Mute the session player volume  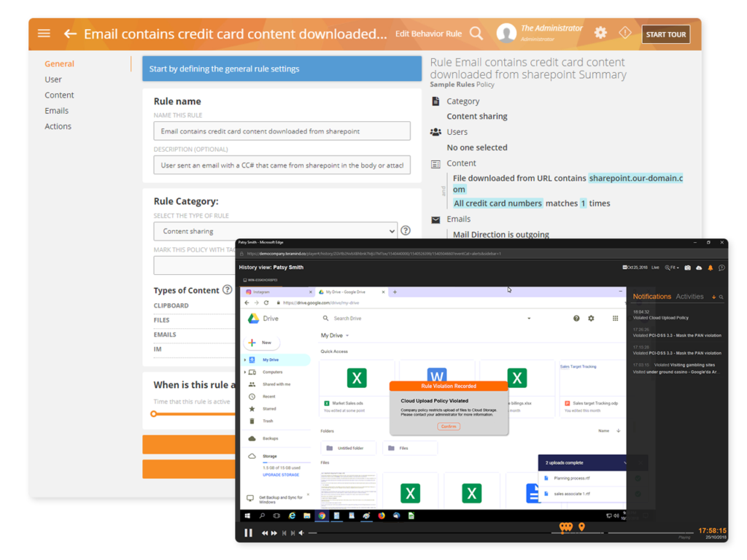tap(301, 533)
